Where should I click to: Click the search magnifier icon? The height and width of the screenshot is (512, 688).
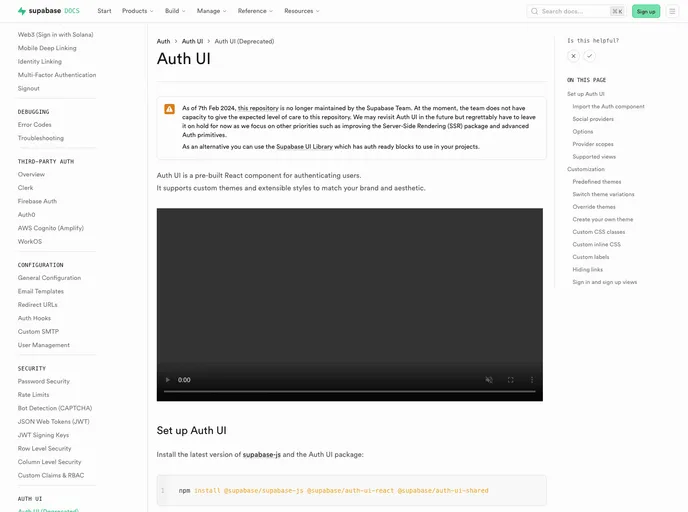pyautogui.click(x=534, y=11)
